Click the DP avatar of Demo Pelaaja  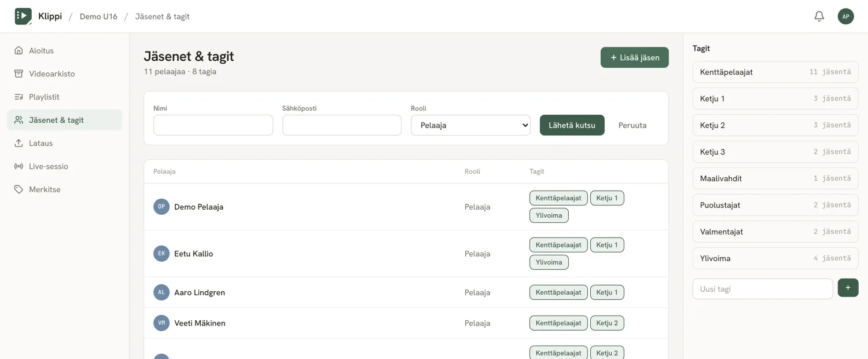161,207
